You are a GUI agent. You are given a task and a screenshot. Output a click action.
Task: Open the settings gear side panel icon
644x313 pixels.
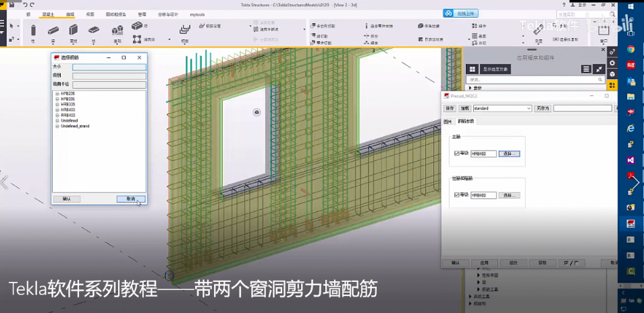[612, 64]
